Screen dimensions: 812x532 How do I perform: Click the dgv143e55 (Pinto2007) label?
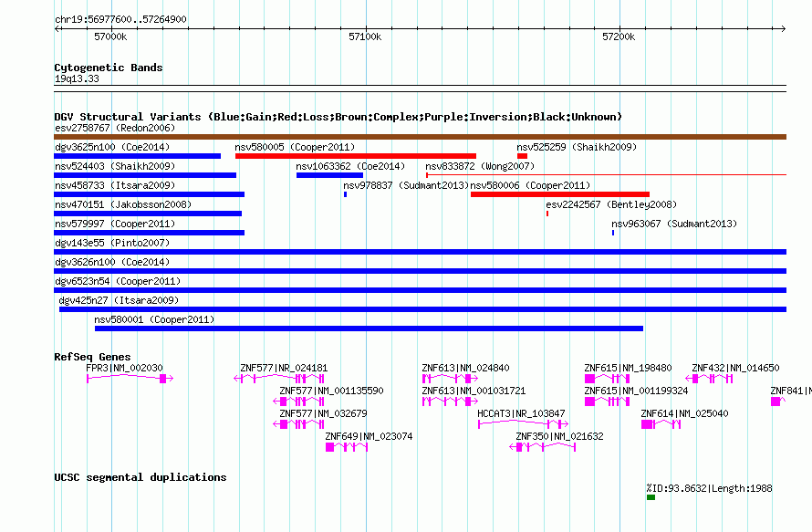pyautogui.click(x=112, y=243)
